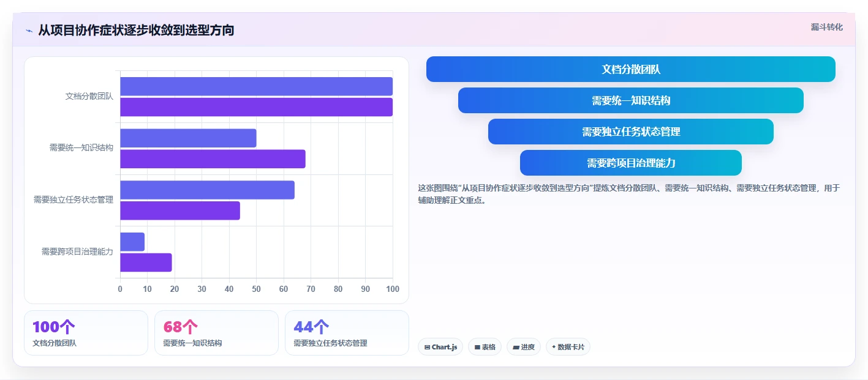
Task: Click the 需要独立任务状态管理 chart axis label
Action: (x=74, y=199)
